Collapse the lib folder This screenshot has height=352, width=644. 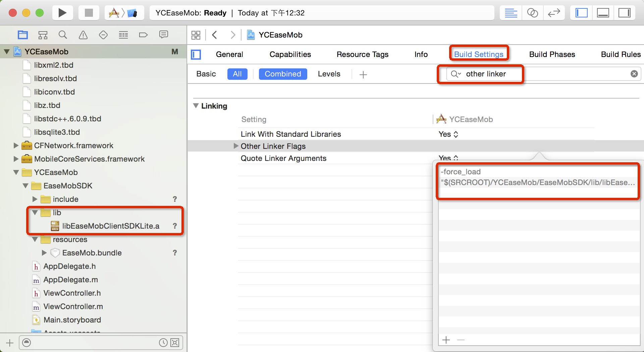(x=35, y=213)
